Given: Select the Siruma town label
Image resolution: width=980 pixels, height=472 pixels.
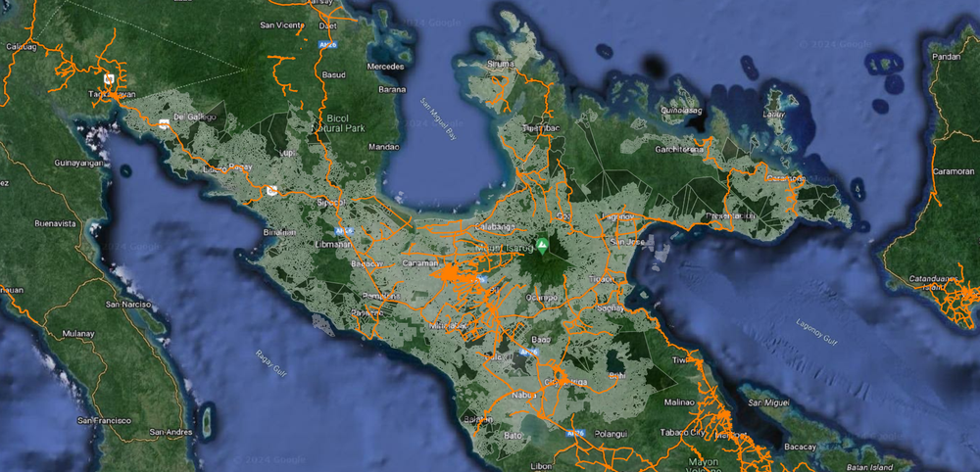Looking at the screenshot, I should [502, 63].
